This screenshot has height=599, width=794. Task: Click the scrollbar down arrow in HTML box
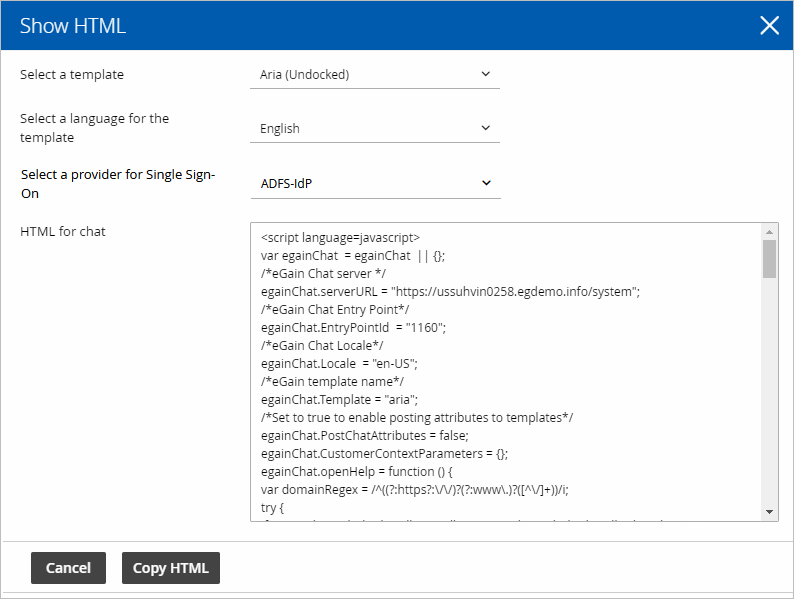point(769,512)
